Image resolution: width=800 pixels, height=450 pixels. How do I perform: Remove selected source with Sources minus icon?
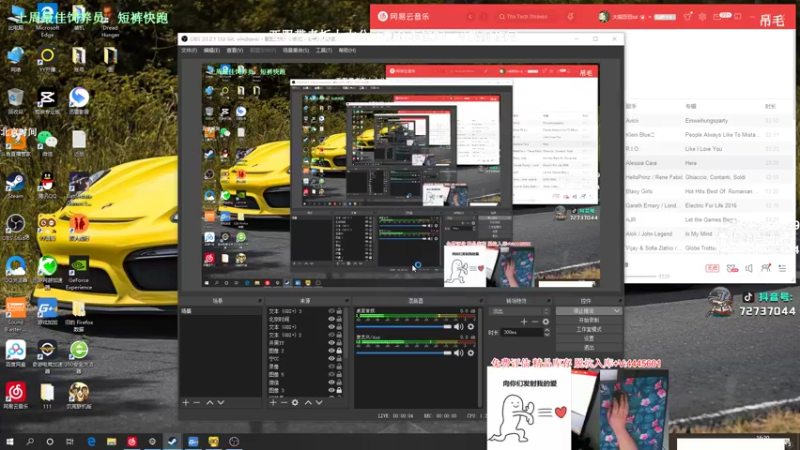point(284,403)
